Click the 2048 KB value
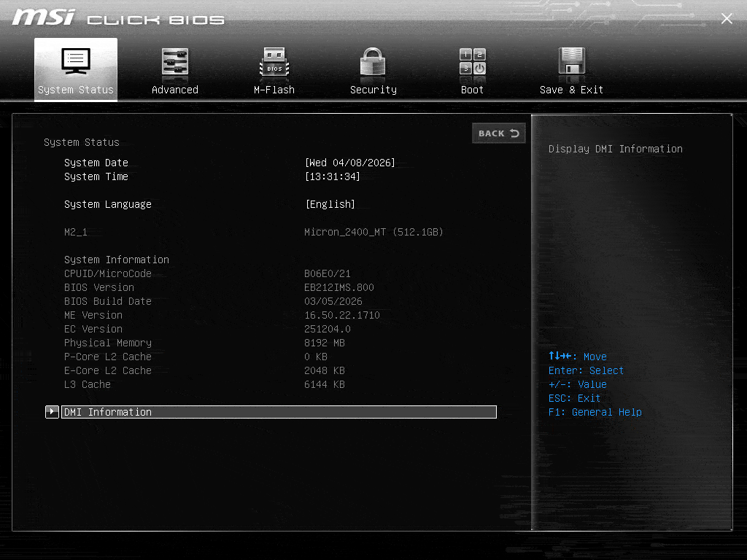Viewport: 747px width, 560px height. point(325,370)
